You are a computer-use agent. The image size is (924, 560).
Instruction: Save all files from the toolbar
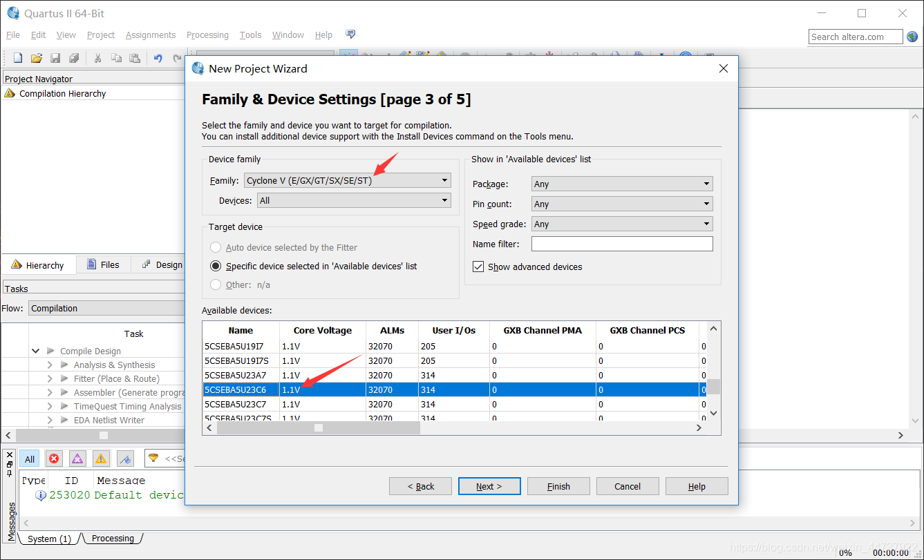pos(74,59)
